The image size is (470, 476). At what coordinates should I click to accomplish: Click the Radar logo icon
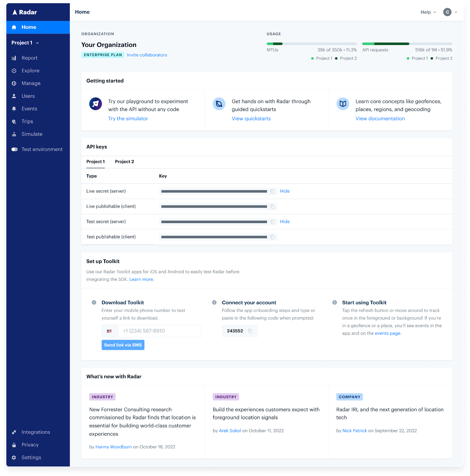(x=15, y=12)
